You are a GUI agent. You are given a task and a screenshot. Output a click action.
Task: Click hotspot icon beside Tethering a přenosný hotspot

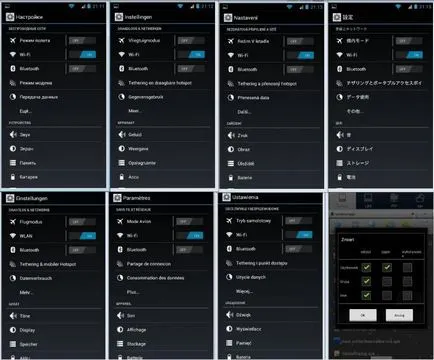(231, 84)
